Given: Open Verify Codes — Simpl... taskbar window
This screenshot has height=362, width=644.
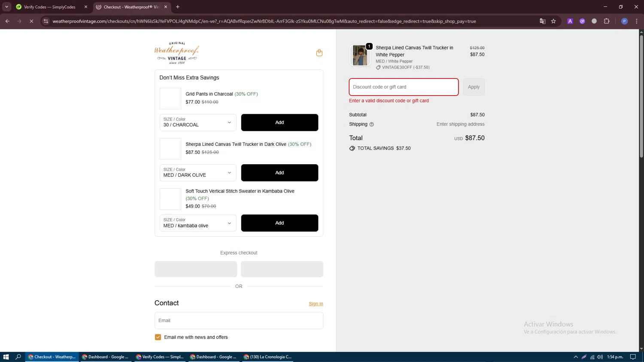Looking at the screenshot, I should [x=160, y=357].
